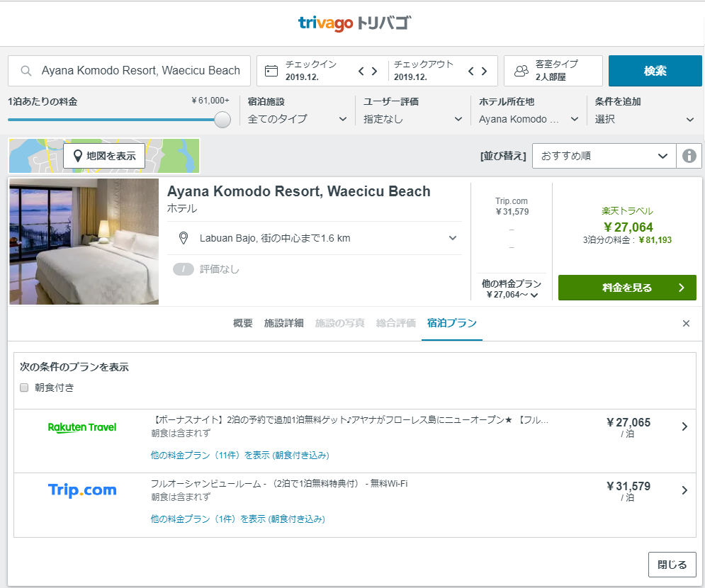Click the calendar icon by check-in
705x588 pixels.
pyautogui.click(x=271, y=71)
